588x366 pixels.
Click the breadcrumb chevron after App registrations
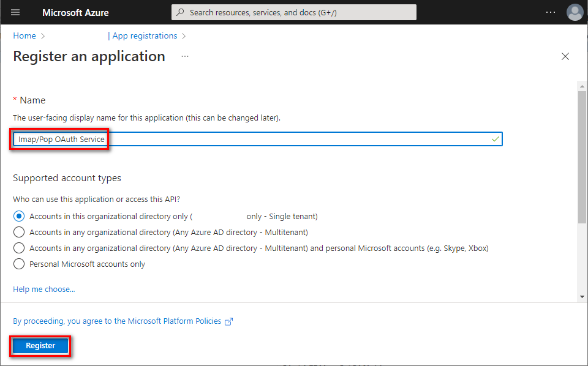[183, 36]
